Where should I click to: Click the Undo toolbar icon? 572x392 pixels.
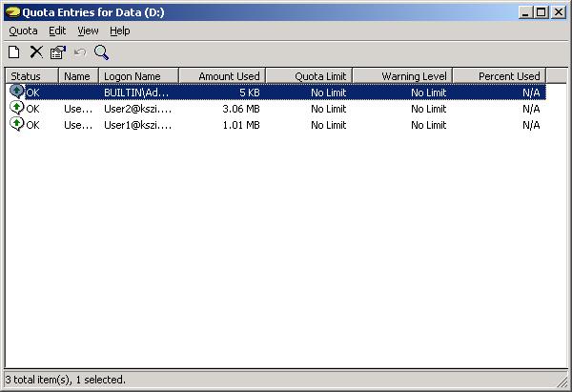[x=80, y=52]
